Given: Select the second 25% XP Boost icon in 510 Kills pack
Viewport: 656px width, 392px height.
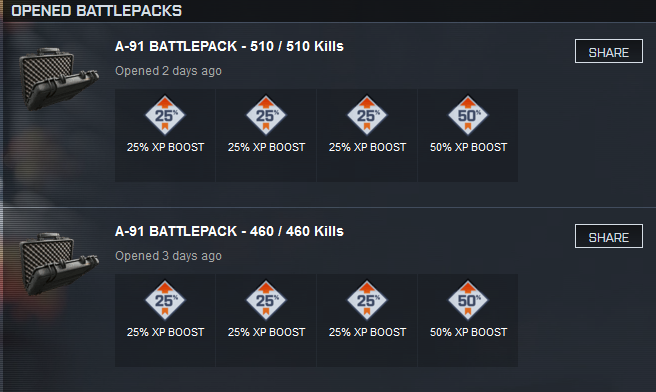Looking at the screenshot, I should click(x=266, y=115).
